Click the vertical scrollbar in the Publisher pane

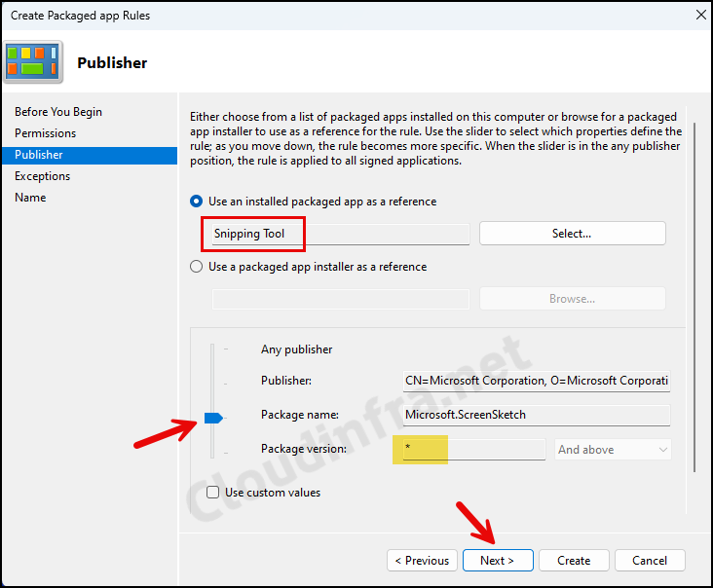click(694, 297)
